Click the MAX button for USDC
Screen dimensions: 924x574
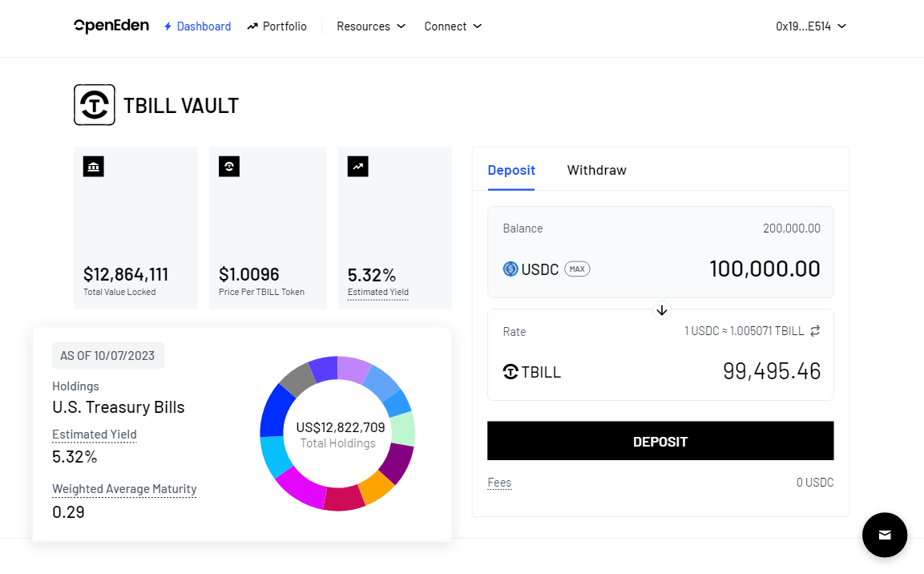pyautogui.click(x=577, y=269)
